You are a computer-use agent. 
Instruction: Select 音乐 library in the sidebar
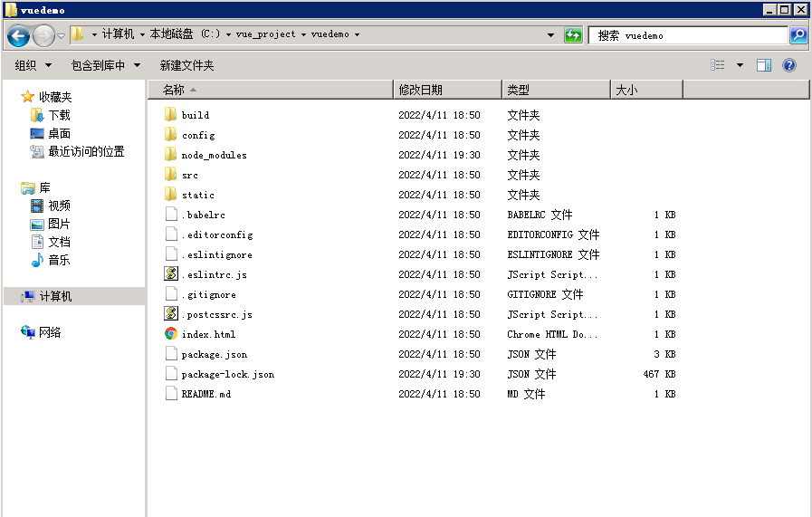[x=59, y=260]
